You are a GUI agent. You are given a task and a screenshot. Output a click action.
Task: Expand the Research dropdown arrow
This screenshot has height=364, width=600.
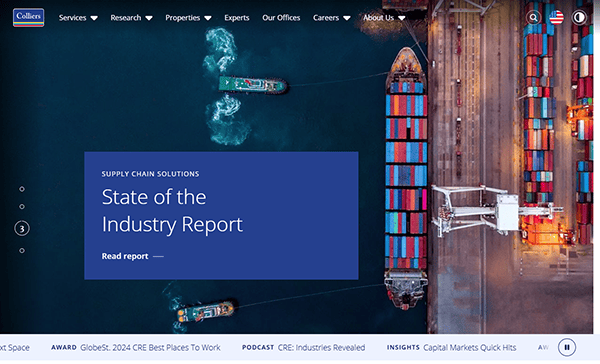tap(149, 18)
